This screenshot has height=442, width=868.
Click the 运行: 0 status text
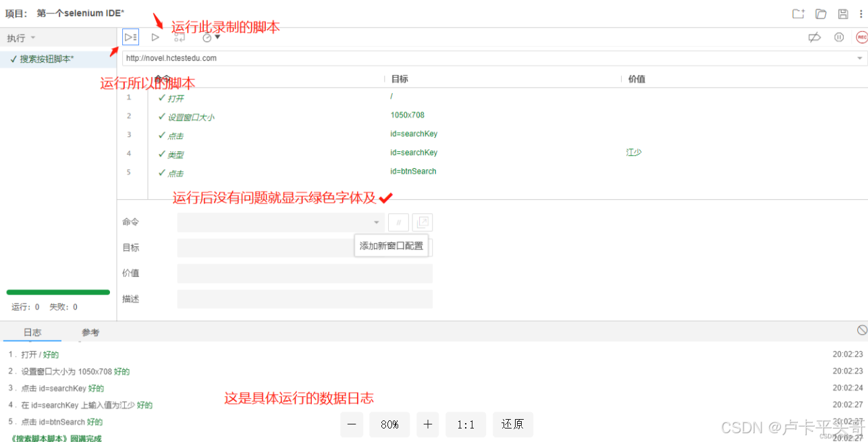(x=26, y=307)
